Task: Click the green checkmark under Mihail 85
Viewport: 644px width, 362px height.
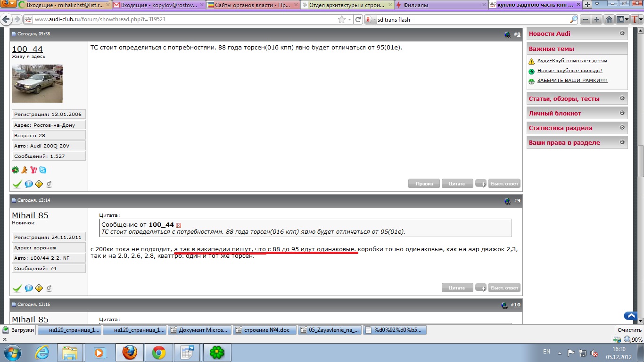Action: coord(17,288)
